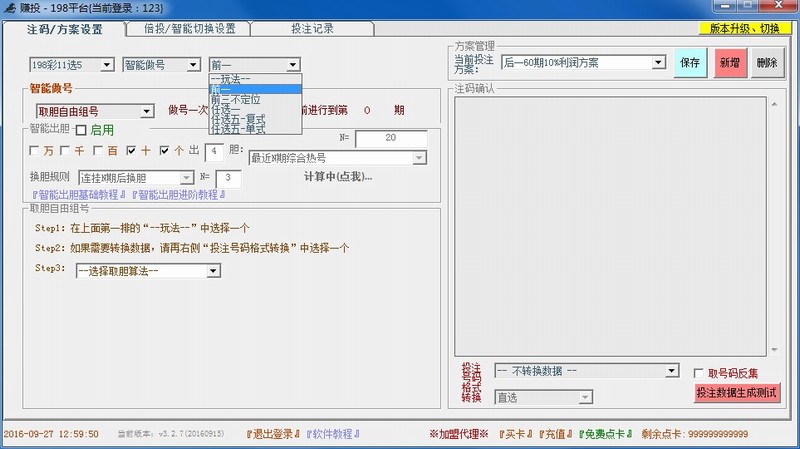
Task: Click the cyan 保存 scheme button
Action: point(690,62)
